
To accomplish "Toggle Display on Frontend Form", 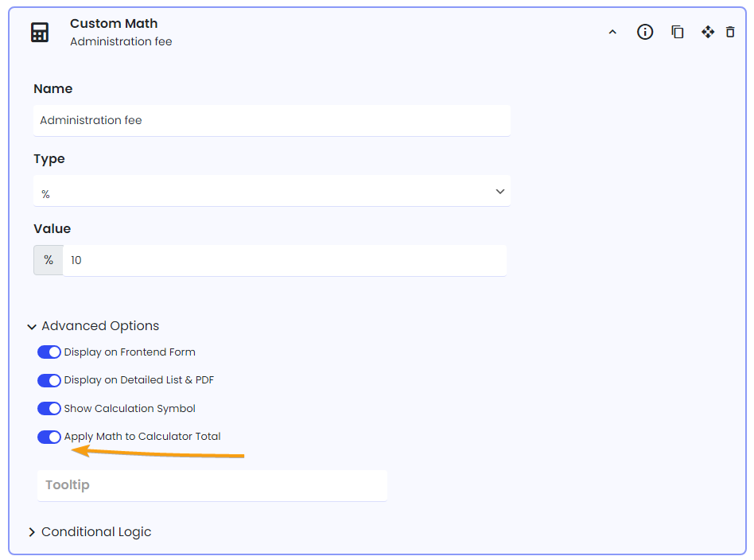I will (49, 352).
